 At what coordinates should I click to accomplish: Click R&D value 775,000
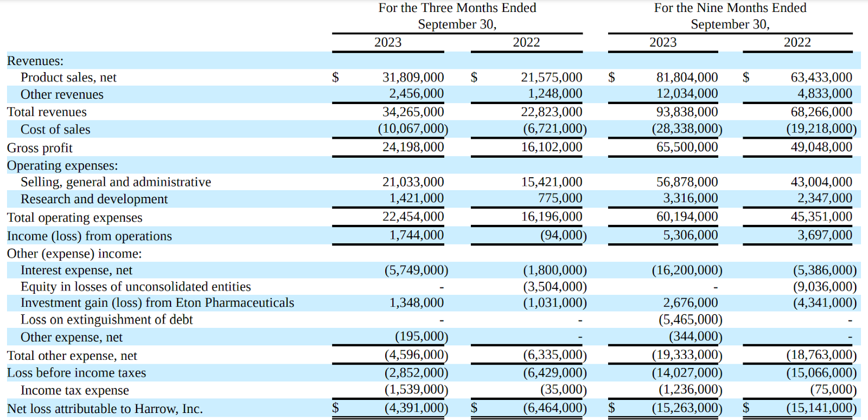point(560,198)
